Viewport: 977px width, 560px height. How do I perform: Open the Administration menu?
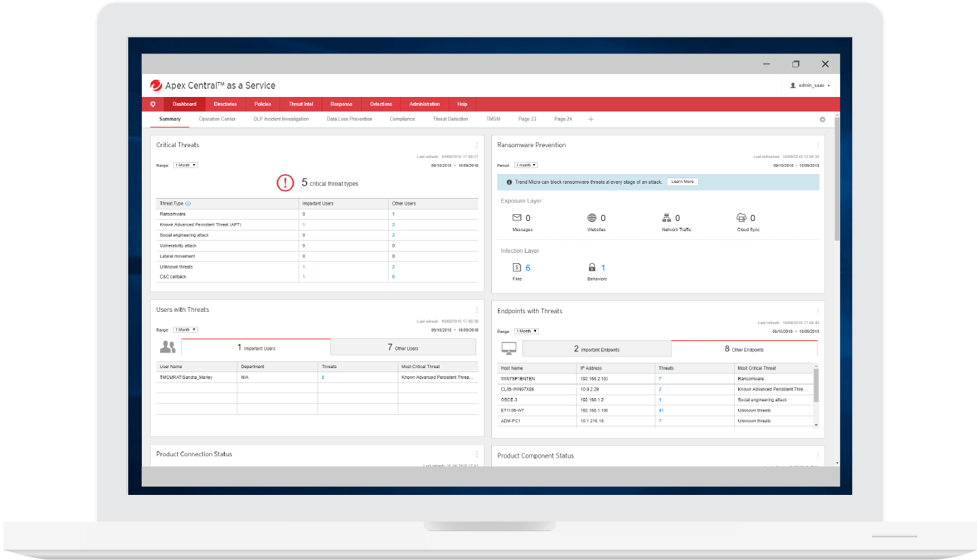click(425, 104)
